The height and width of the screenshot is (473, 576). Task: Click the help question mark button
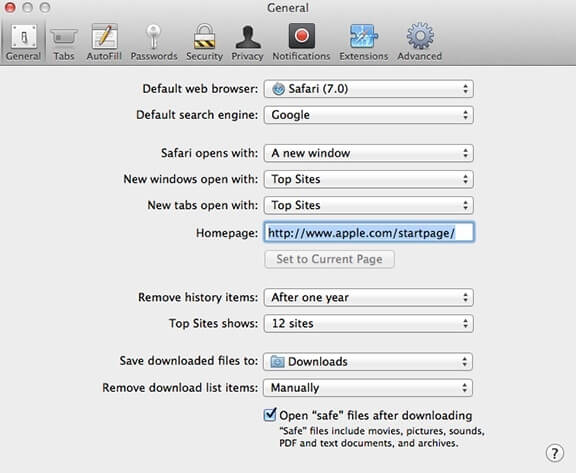click(x=554, y=453)
